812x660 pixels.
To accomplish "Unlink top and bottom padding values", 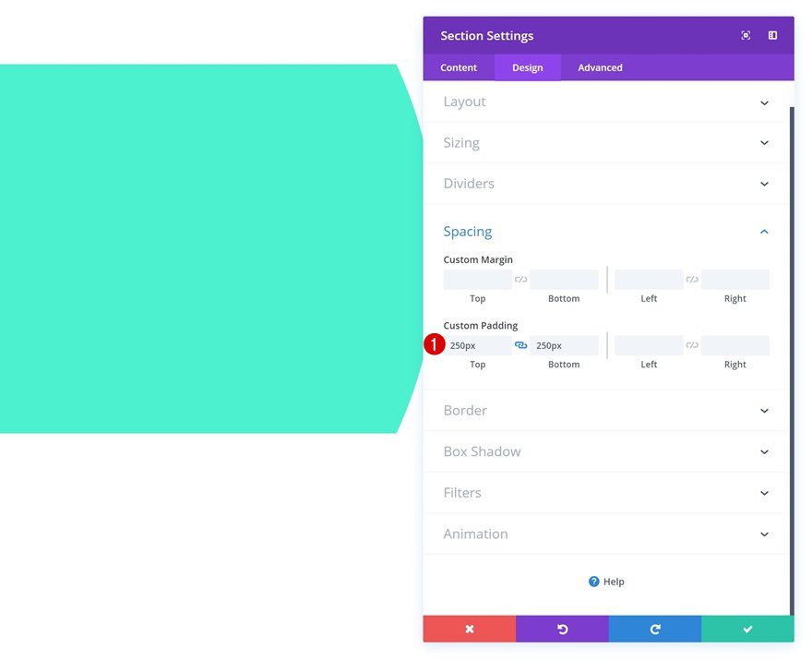I will [520, 343].
